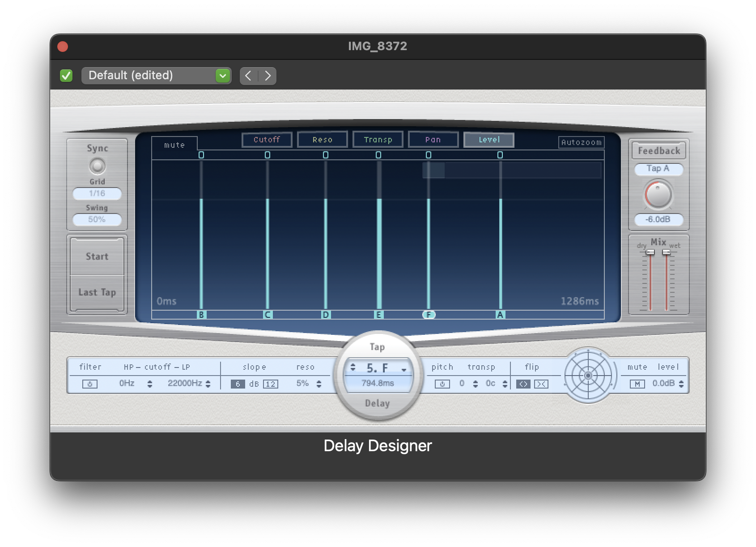The height and width of the screenshot is (547, 756).
Task: Adjust transp cents 0c stepper arrows
Action: 505,384
